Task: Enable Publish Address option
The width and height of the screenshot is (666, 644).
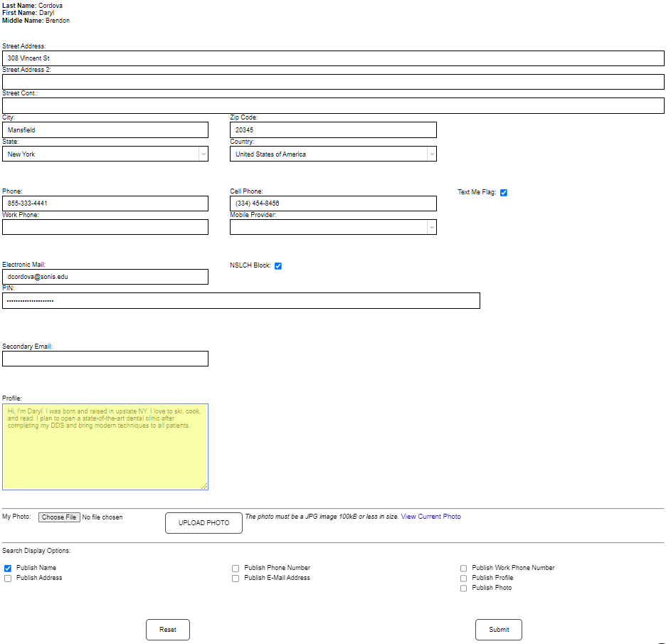Action: pyautogui.click(x=7, y=578)
